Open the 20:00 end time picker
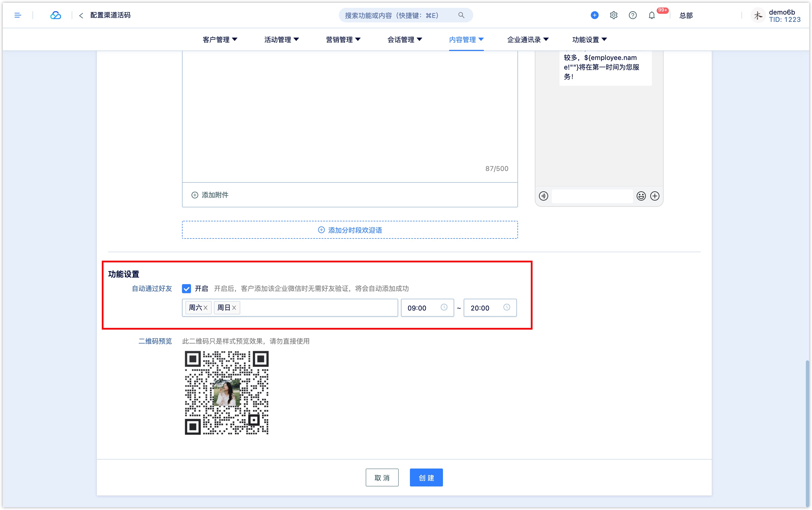The height and width of the screenshot is (510, 812). (490, 308)
